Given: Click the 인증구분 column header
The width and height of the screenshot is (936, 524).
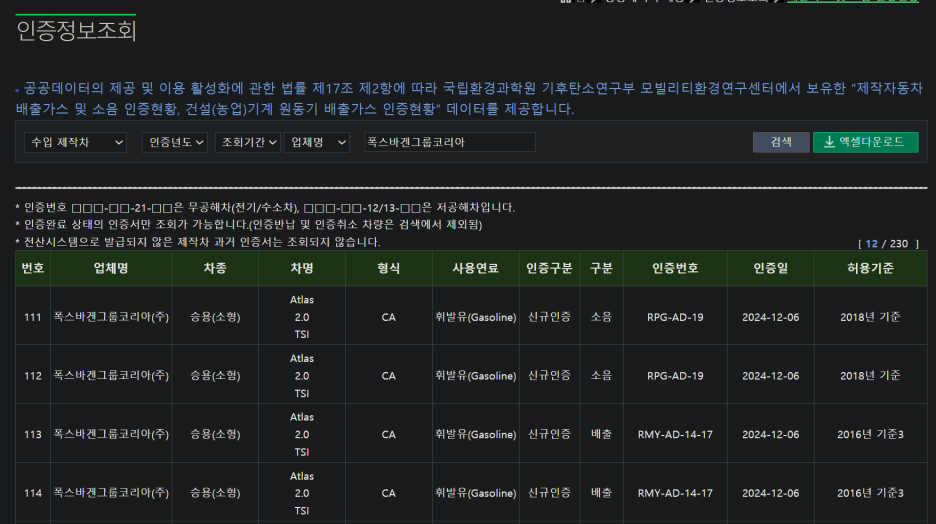Looking at the screenshot, I should (549, 269).
